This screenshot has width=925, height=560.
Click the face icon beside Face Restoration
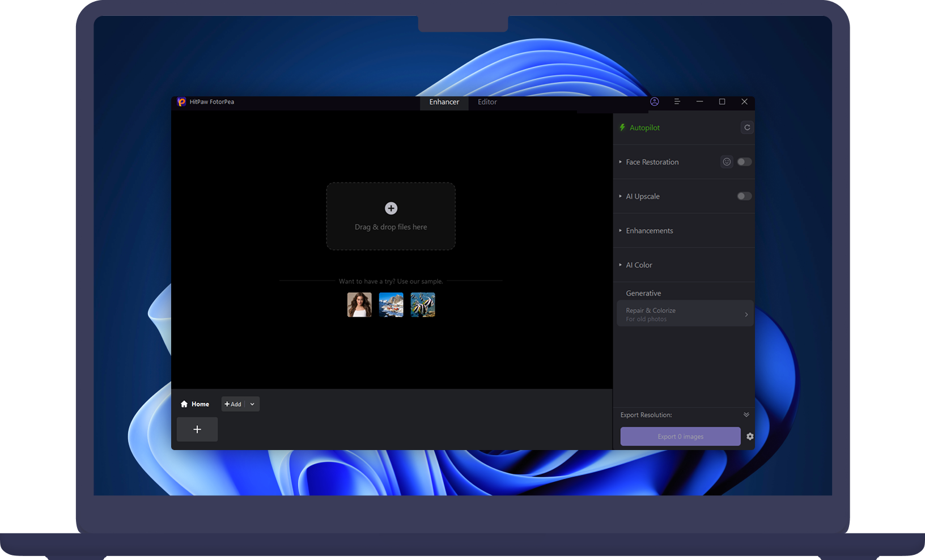[x=726, y=162]
